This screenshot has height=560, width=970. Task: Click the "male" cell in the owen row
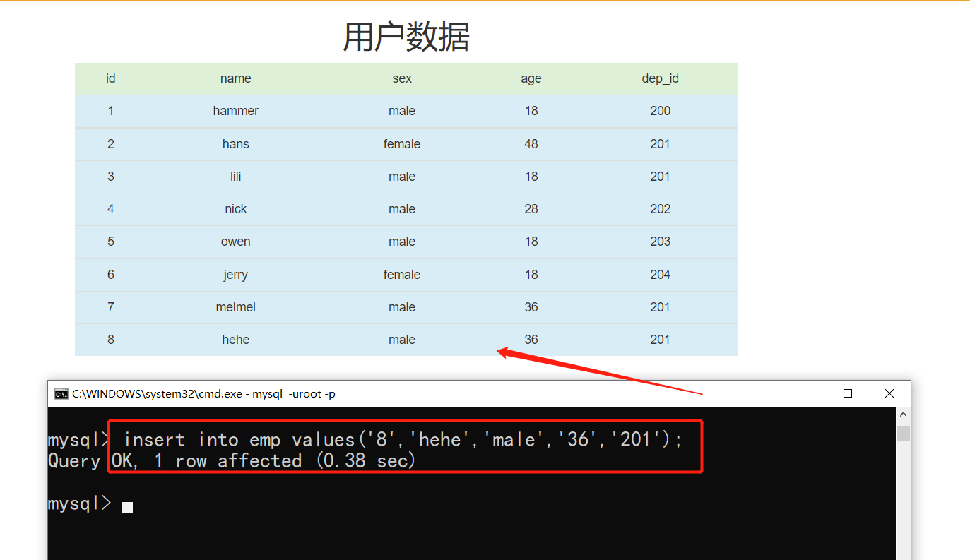tap(402, 242)
